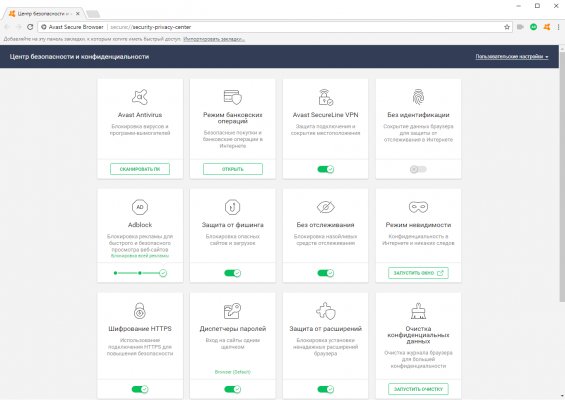Click the Блокировка всей рекламы label
The image size is (565, 400).
pos(140,255)
